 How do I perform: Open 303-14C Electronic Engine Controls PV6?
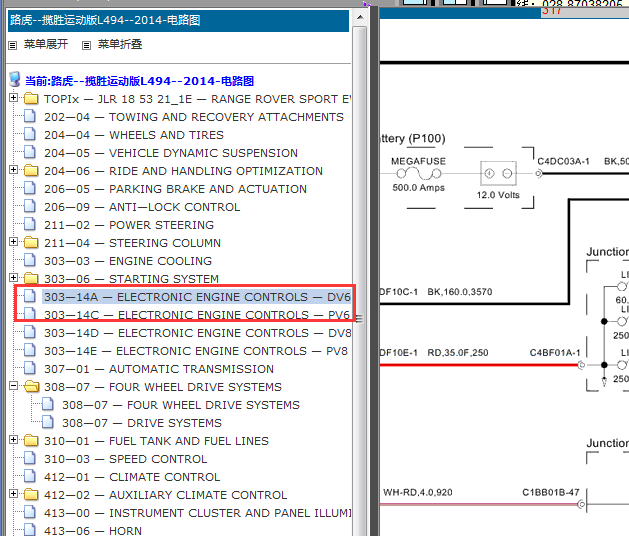point(197,315)
